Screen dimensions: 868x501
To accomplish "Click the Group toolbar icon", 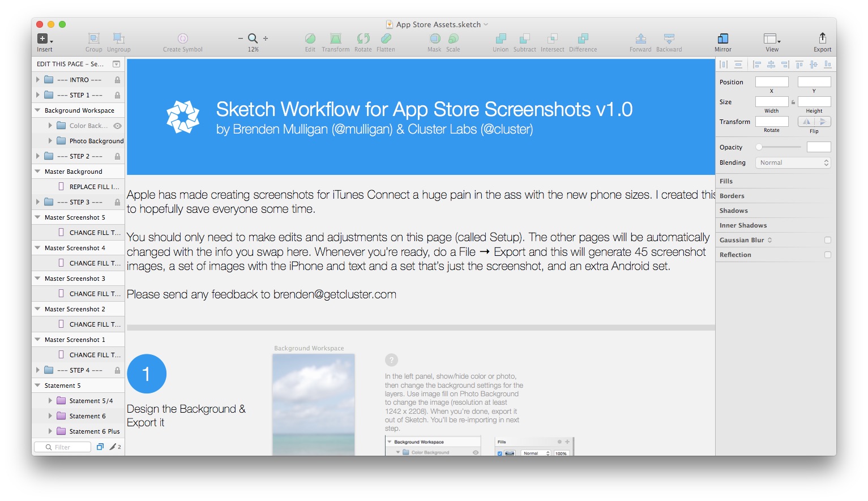I will pos(94,38).
